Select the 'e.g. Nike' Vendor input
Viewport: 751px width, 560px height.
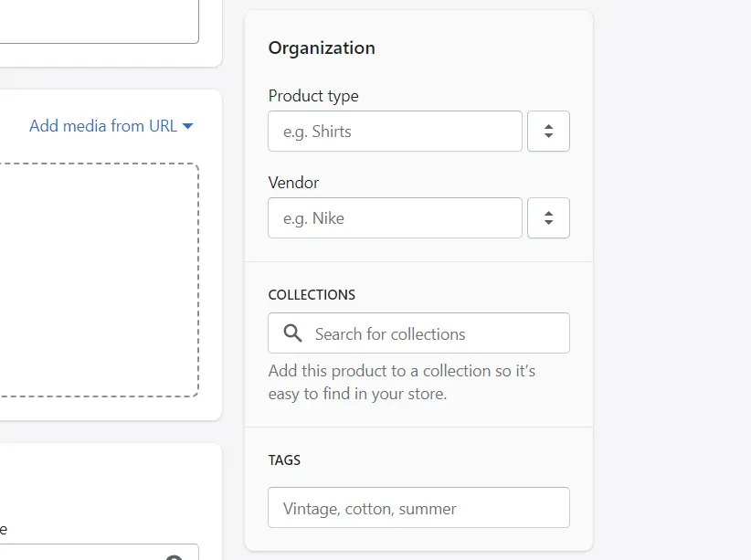click(395, 217)
